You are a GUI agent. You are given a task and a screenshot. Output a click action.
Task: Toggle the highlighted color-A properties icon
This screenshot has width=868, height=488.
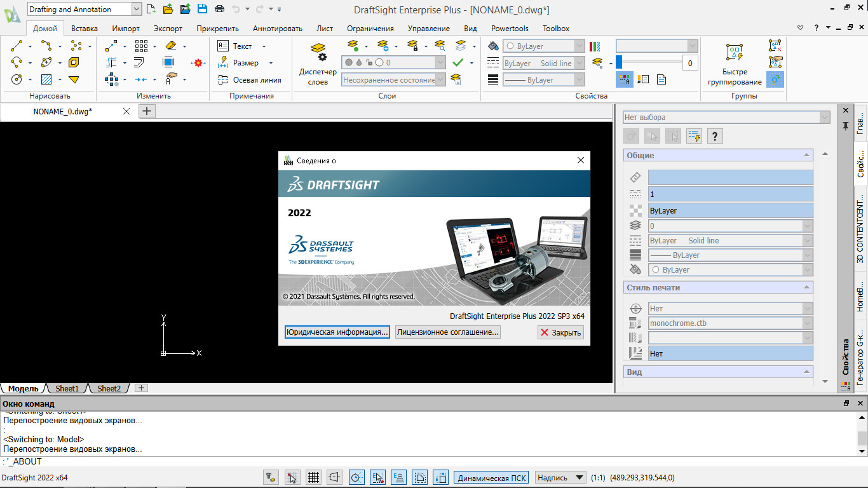(x=625, y=79)
